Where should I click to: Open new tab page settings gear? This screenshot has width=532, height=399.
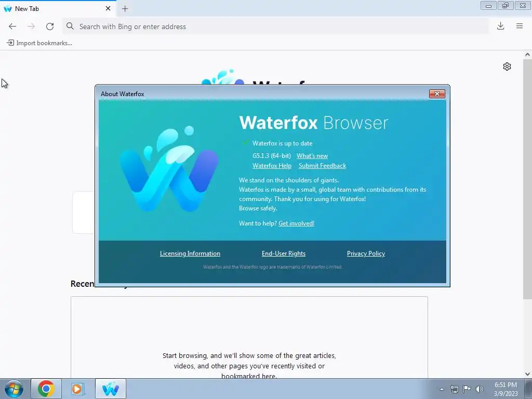point(507,66)
